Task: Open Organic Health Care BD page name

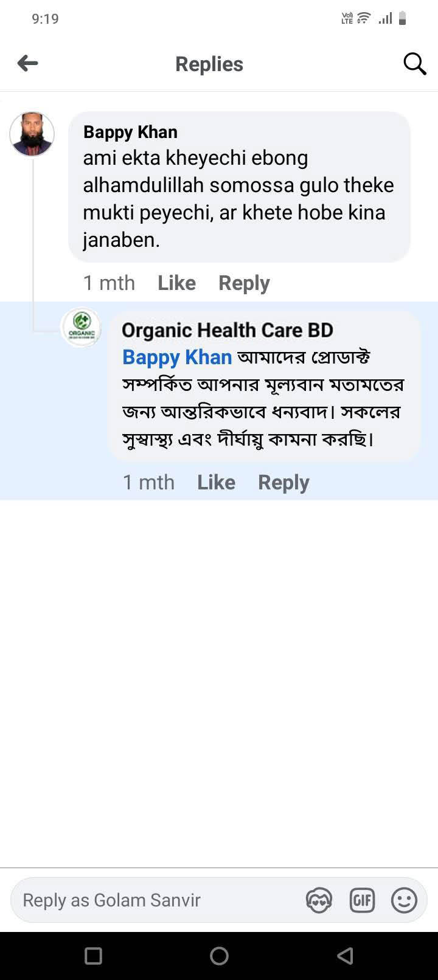Action: coord(228,330)
